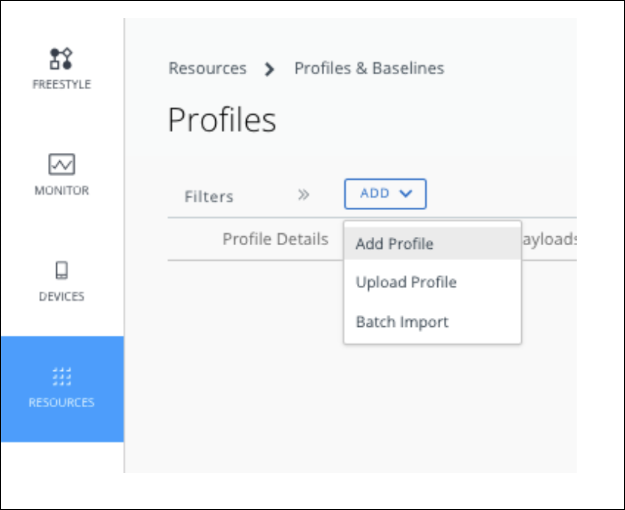Click the RESOURCES sidebar label
The height and width of the screenshot is (510, 625).
point(62,403)
